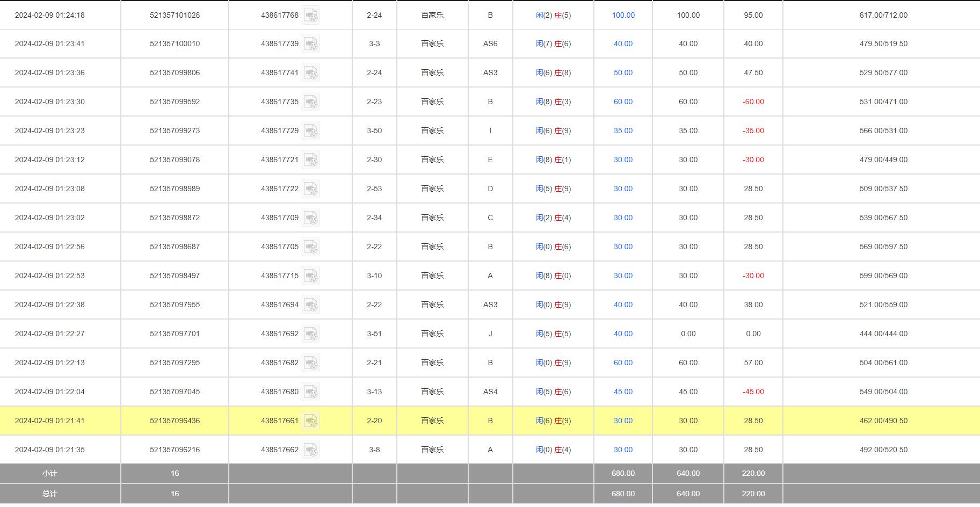This screenshot has height=507, width=980.
Task: Select 640.00 in the 小计 row
Action: pyautogui.click(x=688, y=473)
